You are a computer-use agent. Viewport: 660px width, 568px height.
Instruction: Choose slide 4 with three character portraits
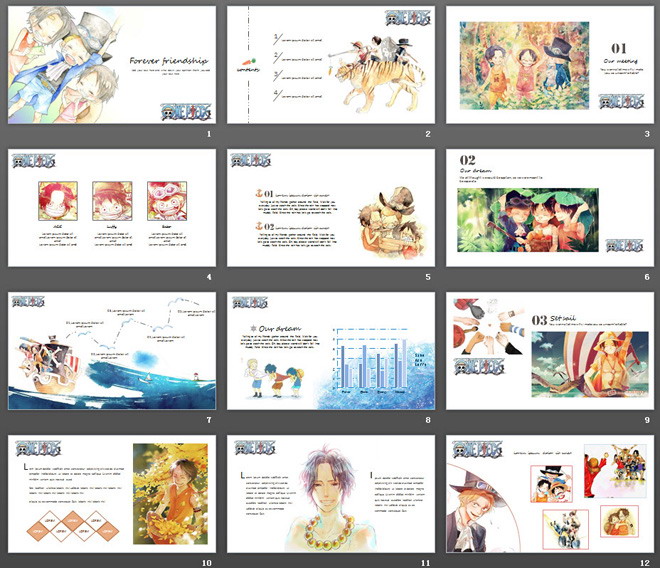coord(112,208)
